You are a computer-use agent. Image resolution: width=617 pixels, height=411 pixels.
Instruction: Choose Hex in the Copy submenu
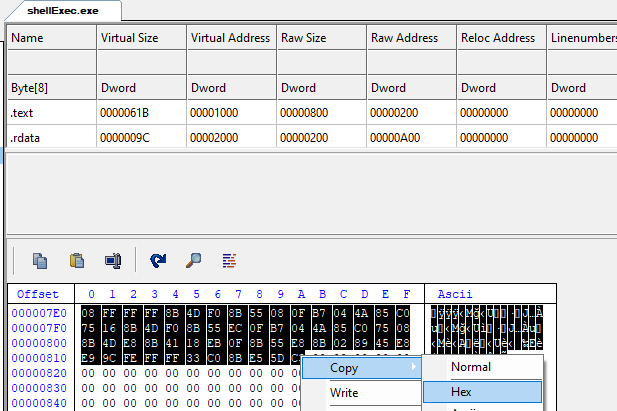(x=482, y=392)
